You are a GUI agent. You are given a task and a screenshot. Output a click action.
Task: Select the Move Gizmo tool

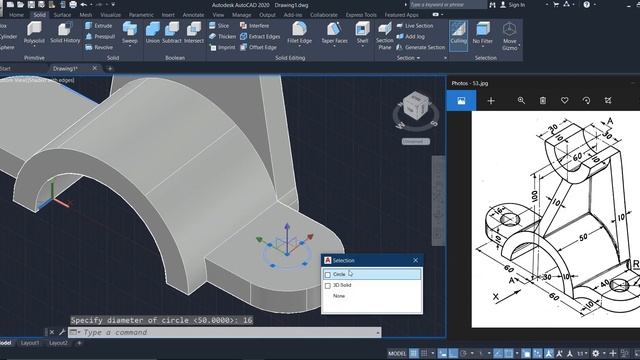(509, 36)
